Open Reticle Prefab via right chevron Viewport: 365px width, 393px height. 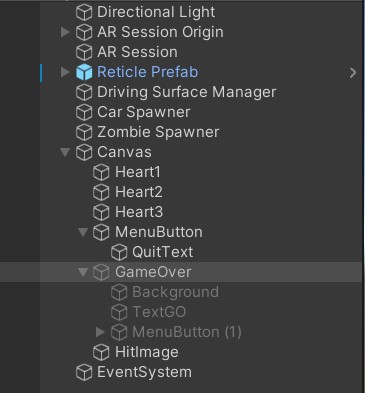(353, 73)
